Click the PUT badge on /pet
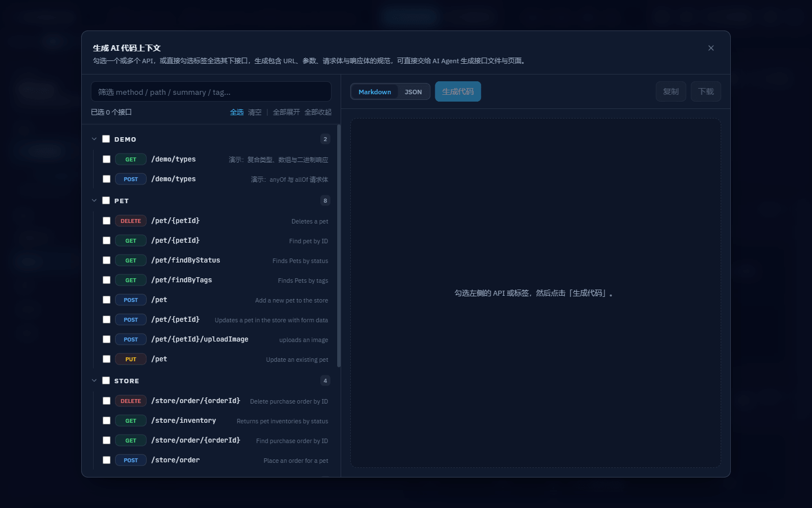Viewport: 812px width, 508px height. (131, 359)
